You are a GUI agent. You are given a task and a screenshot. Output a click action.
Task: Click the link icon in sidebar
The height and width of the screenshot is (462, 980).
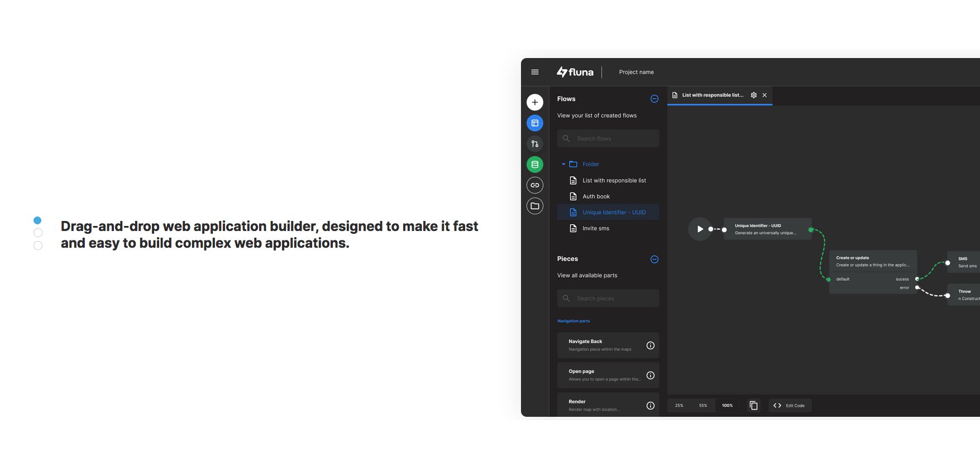(534, 185)
